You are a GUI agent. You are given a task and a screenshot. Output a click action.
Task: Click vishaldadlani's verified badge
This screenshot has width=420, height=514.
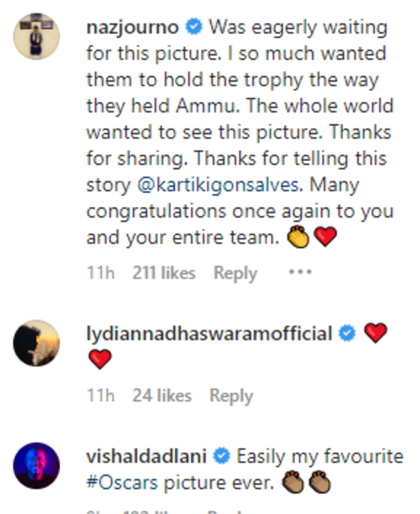coord(222,456)
